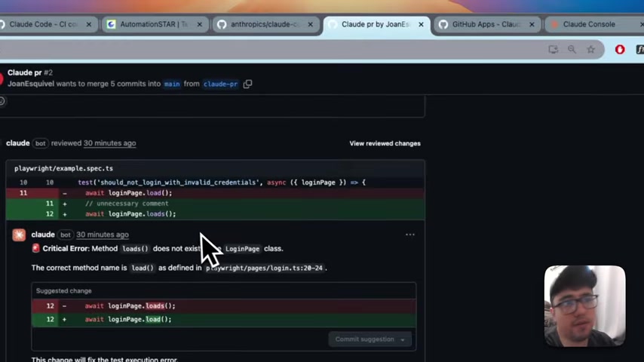Open the Opera extension icon in toolbar
The height and width of the screenshot is (362, 644).
(x=620, y=50)
